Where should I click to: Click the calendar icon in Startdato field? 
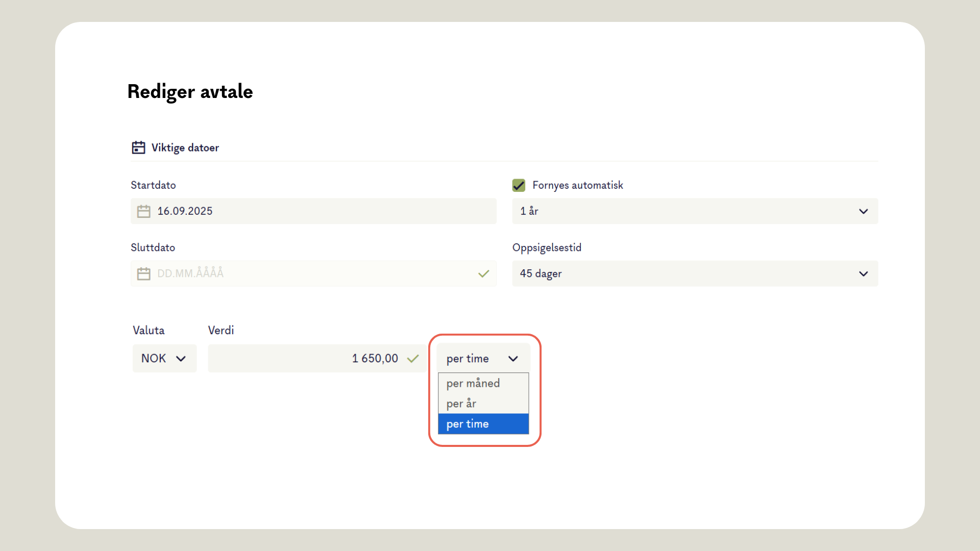(x=144, y=211)
